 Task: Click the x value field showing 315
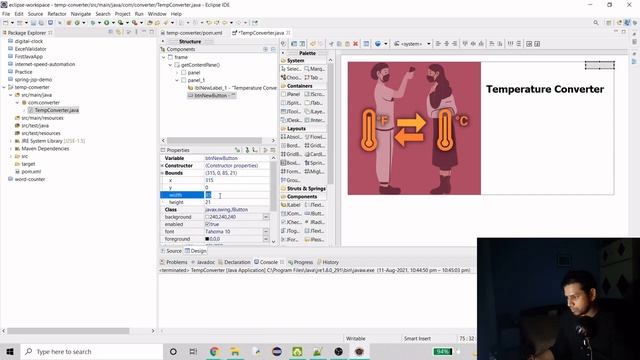click(x=237, y=180)
